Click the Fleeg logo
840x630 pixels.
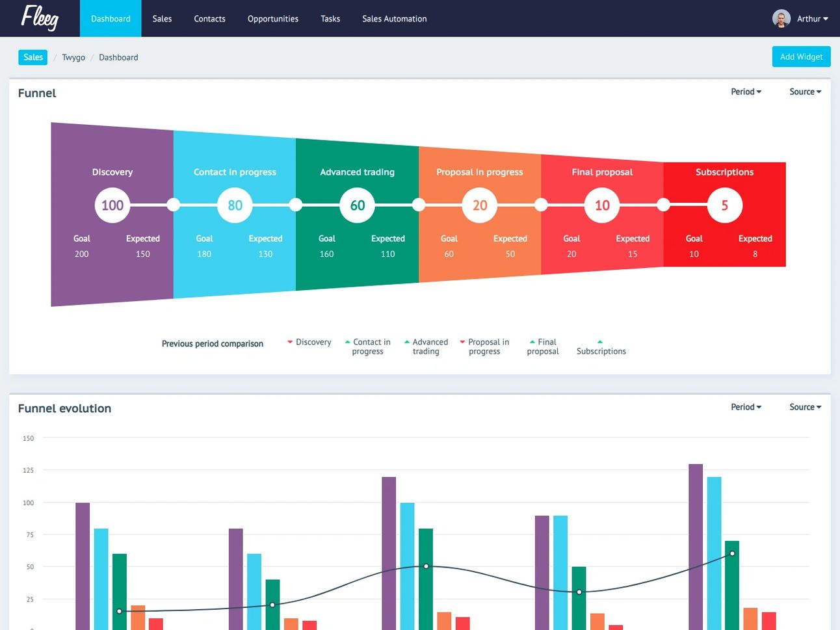click(x=40, y=18)
